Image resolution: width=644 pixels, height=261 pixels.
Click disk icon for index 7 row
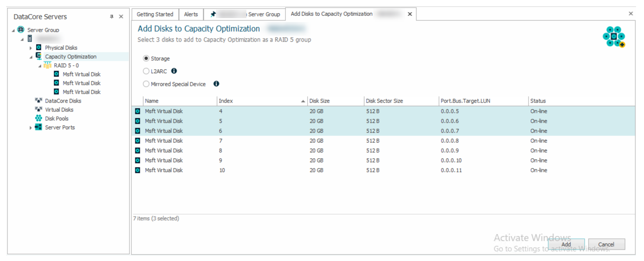[138, 141]
